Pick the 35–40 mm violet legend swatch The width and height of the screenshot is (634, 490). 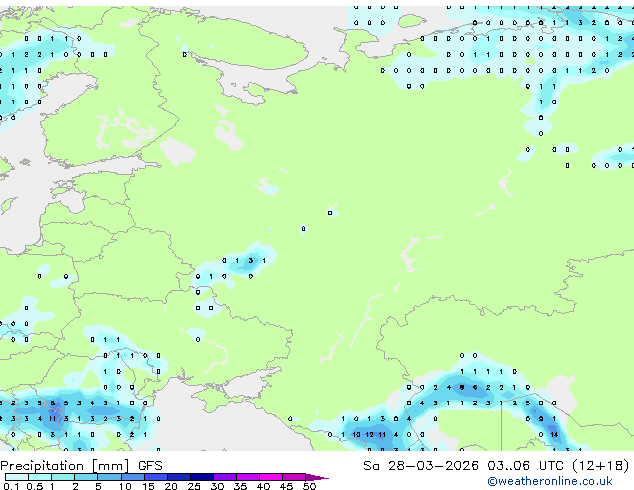(x=248, y=477)
